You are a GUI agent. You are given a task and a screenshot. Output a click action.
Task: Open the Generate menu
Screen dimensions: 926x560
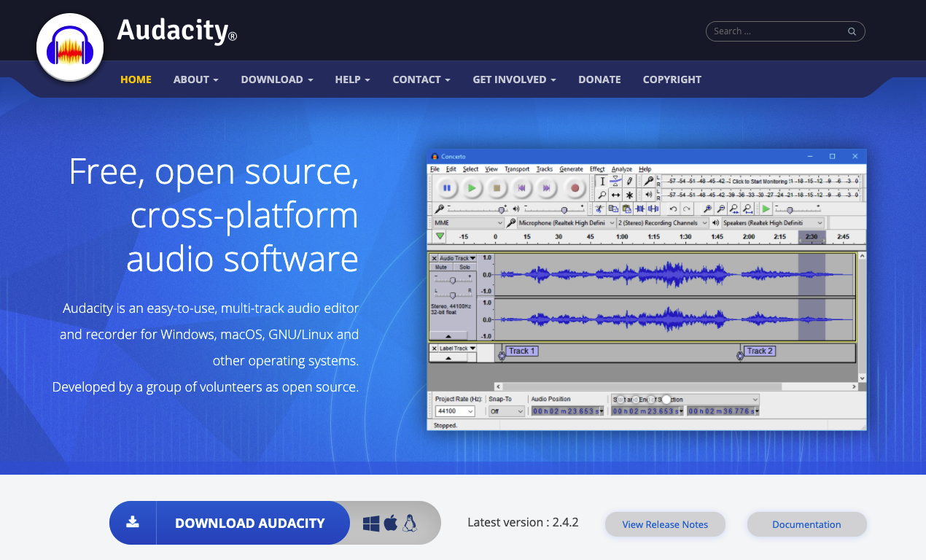pos(571,169)
